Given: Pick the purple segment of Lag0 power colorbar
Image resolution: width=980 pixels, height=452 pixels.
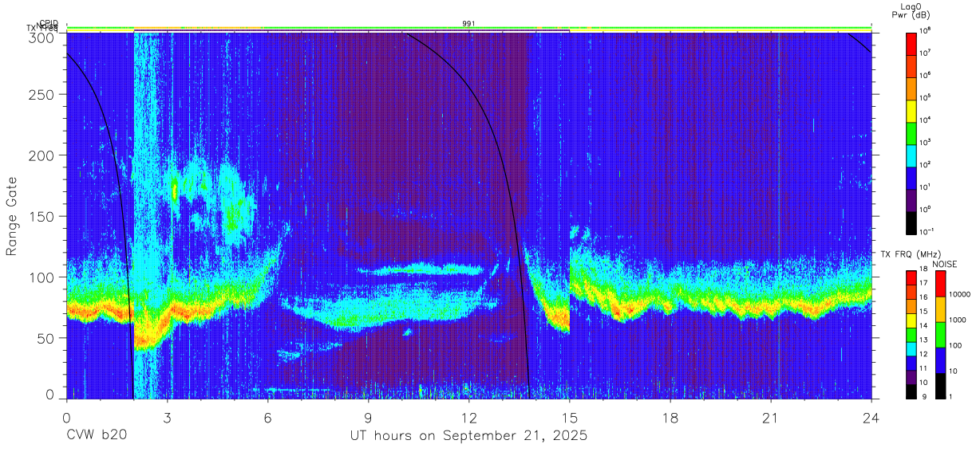Looking at the screenshot, I should pyautogui.click(x=912, y=198).
